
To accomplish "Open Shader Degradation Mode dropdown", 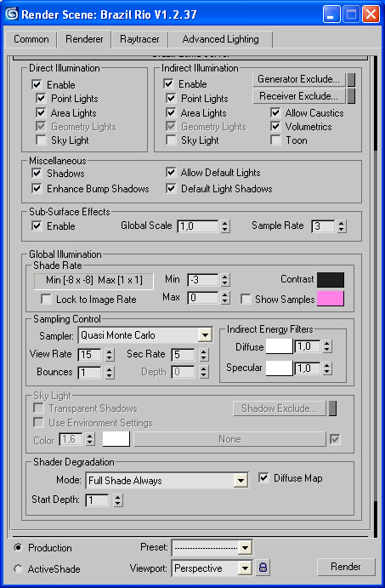I will tap(240, 481).
